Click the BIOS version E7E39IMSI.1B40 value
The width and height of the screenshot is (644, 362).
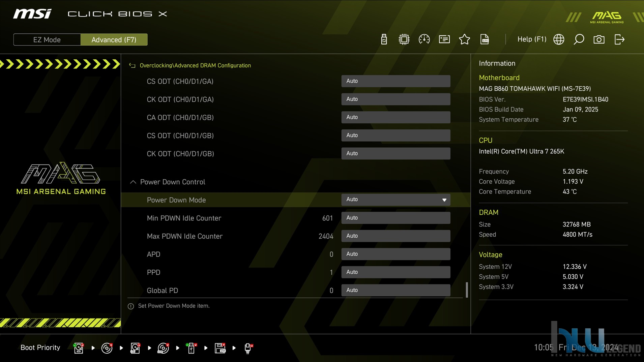(585, 99)
